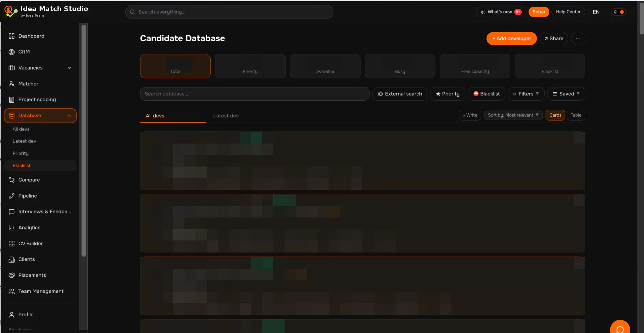Focus the Search database field
644x333 pixels.
(x=255, y=94)
